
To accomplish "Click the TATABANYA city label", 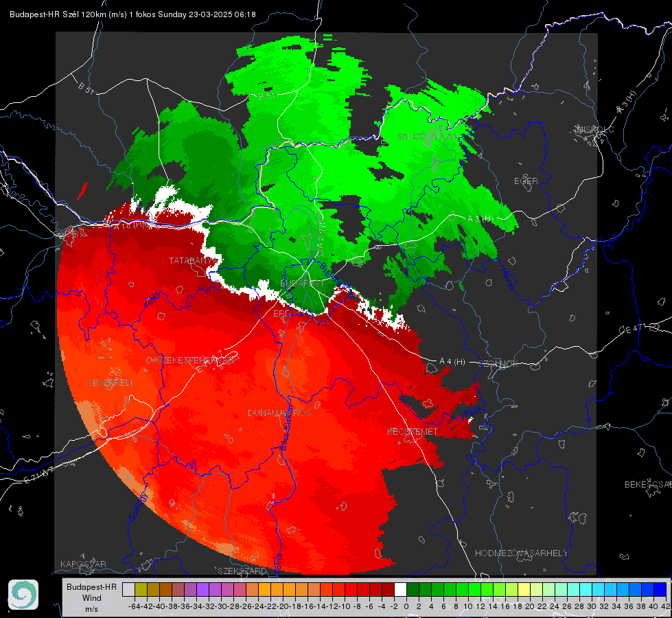I will click(194, 261).
